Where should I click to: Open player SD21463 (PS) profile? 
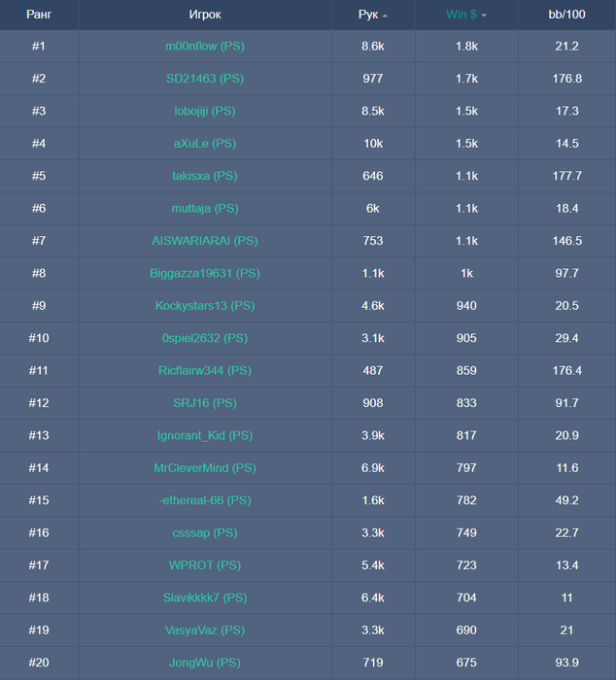(205, 79)
